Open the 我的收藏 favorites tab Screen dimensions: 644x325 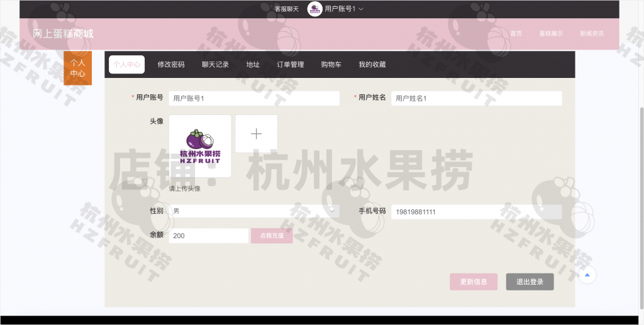[372, 64]
